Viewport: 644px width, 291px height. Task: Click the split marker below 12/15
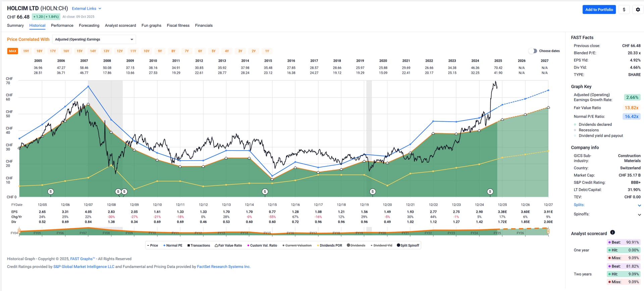(265, 192)
